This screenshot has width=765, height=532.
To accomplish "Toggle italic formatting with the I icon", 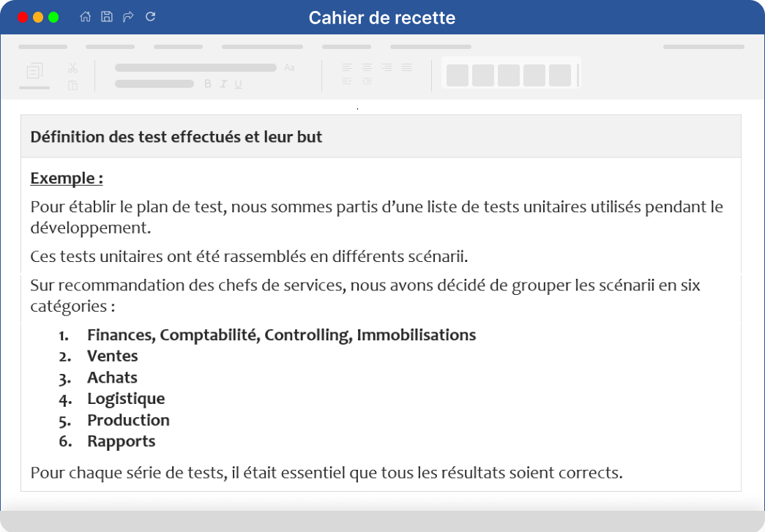I will (223, 84).
